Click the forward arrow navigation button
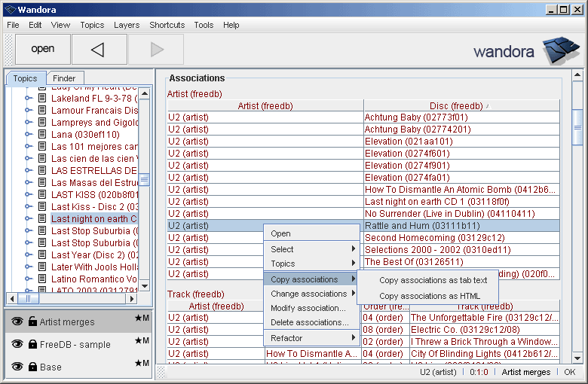This screenshot has height=384, width=588. (156, 49)
